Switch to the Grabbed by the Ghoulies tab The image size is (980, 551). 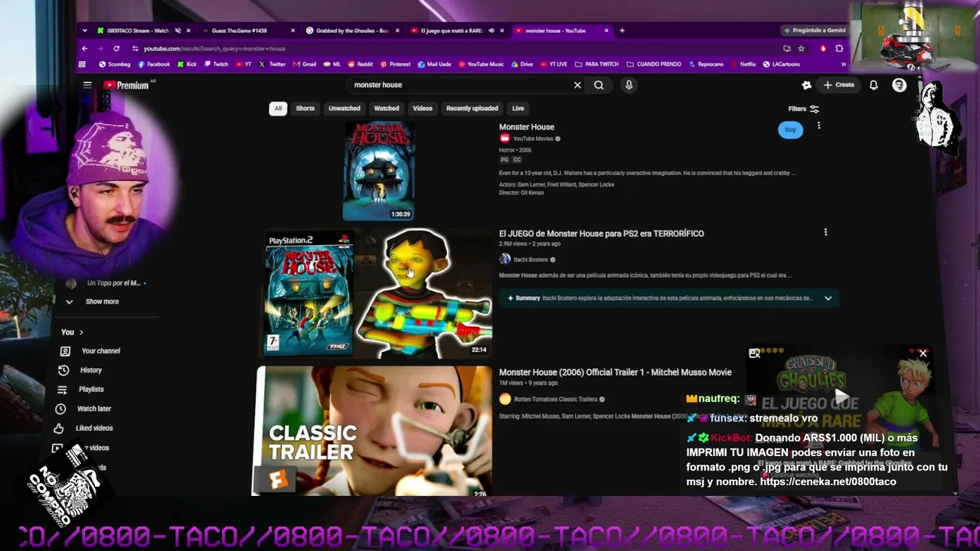[351, 31]
